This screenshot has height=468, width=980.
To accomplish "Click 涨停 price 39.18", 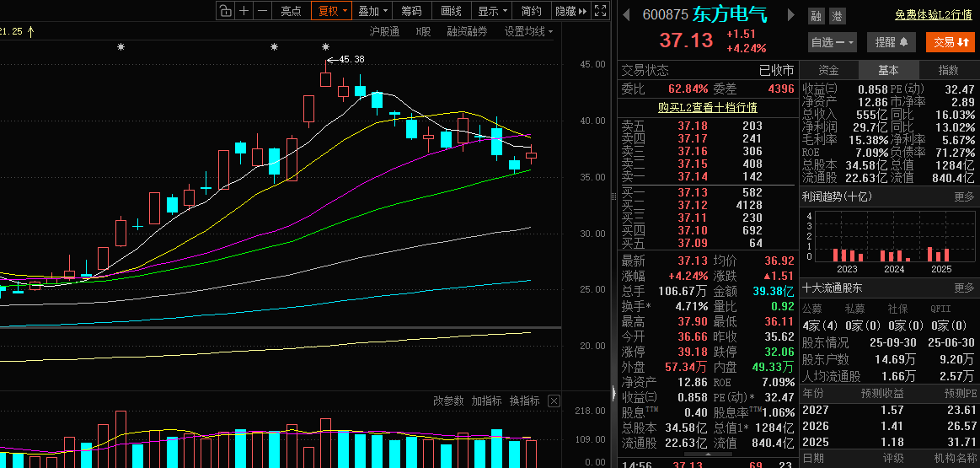I will pyautogui.click(x=693, y=352).
